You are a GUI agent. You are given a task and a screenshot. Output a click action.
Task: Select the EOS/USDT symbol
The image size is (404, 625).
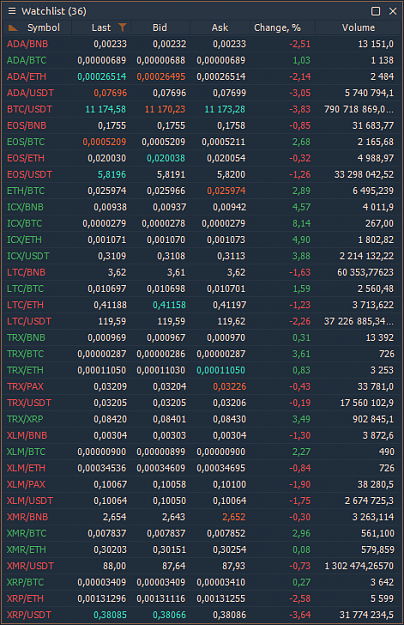click(x=29, y=175)
